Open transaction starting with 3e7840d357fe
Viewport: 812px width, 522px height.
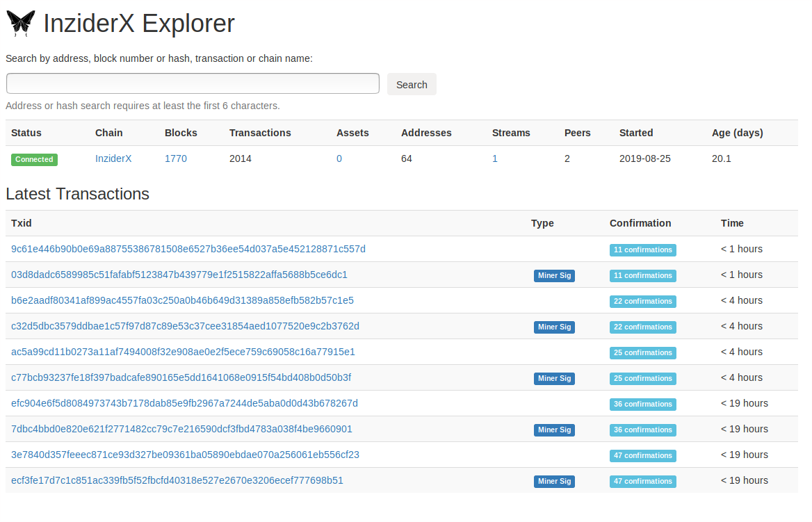pyautogui.click(x=186, y=455)
